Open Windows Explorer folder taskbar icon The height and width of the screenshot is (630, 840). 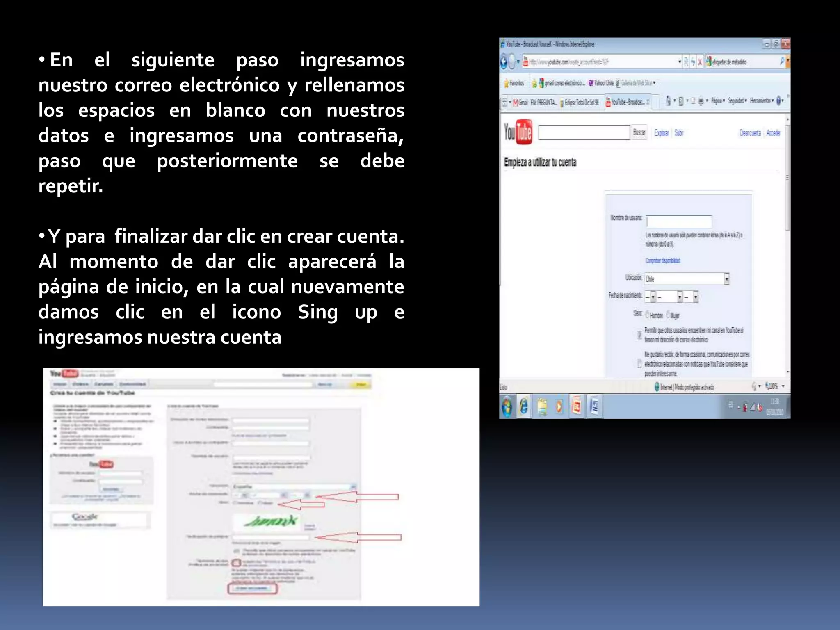[542, 406]
